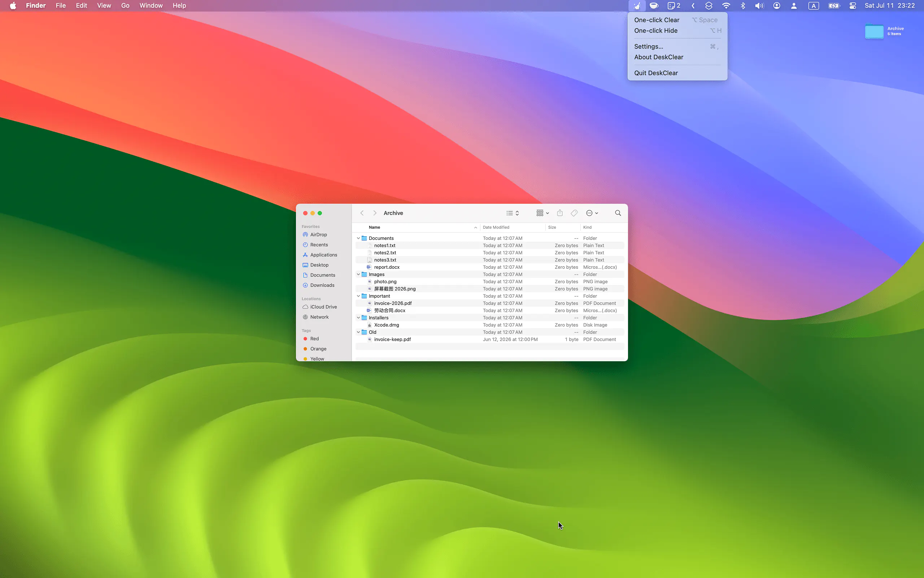This screenshot has height=578, width=924.
Task: Click the DeskClear broom menu bar icon
Action: pos(637,6)
